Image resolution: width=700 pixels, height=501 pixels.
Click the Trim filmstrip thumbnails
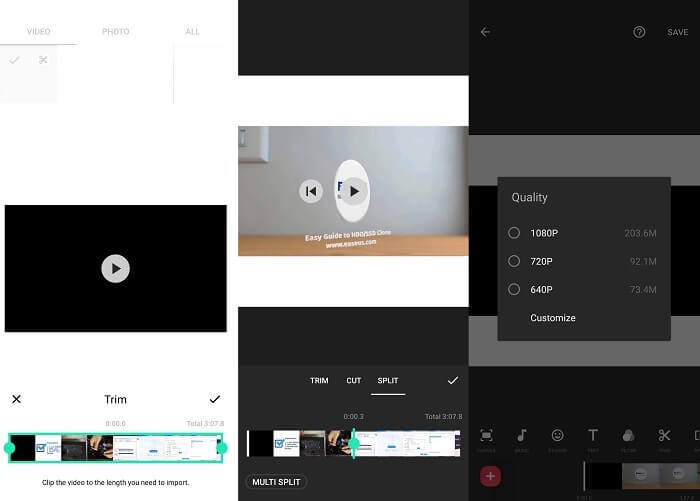[116, 447]
